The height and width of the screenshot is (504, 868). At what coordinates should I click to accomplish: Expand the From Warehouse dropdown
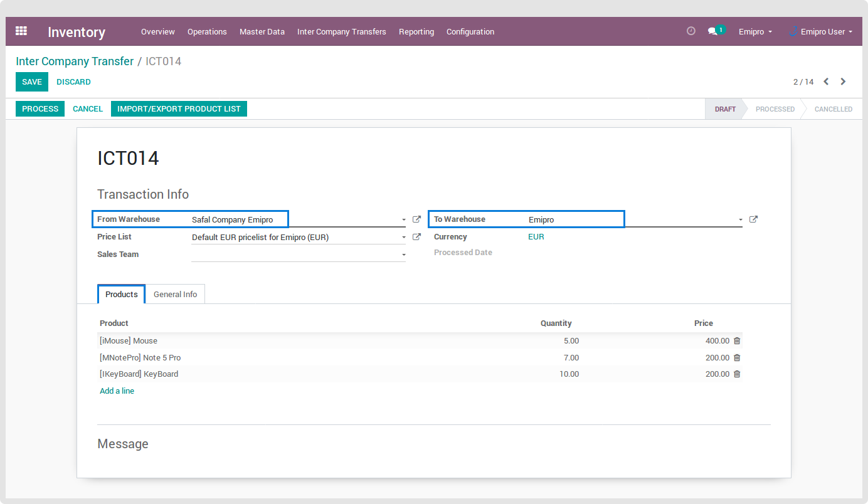click(403, 220)
